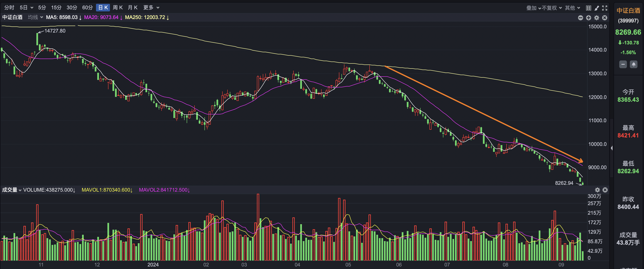Click the 12000.0 price axis label
Screen dimensions: 644x269
[597, 97]
